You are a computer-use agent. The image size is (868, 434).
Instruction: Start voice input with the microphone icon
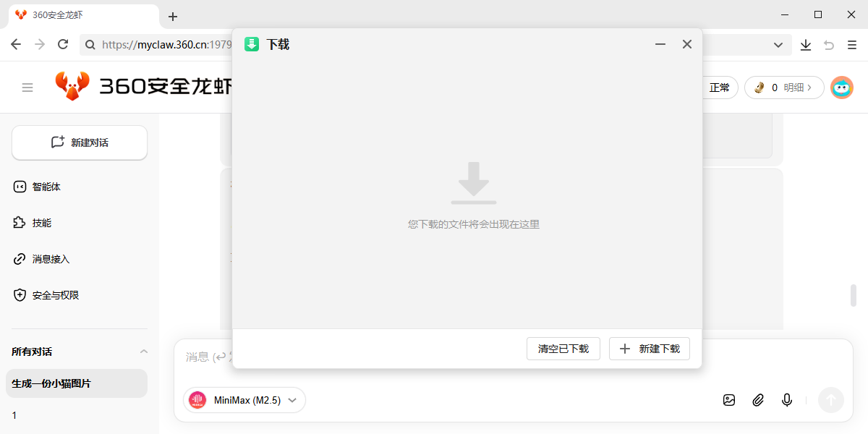pyautogui.click(x=787, y=400)
